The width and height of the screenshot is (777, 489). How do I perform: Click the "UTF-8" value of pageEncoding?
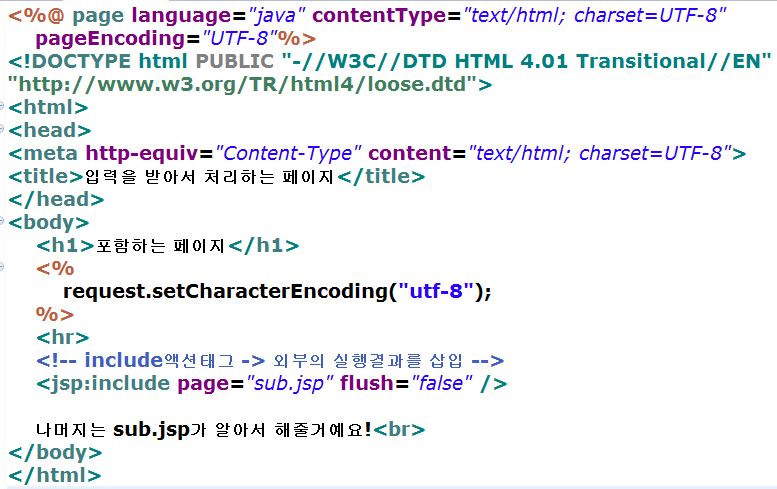point(239,39)
